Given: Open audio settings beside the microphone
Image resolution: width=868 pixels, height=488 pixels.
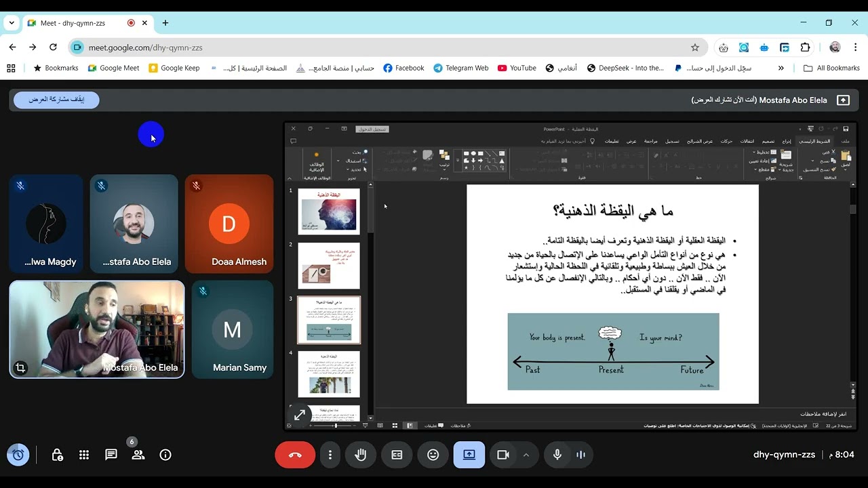Looking at the screenshot, I should pyautogui.click(x=580, y=455).
